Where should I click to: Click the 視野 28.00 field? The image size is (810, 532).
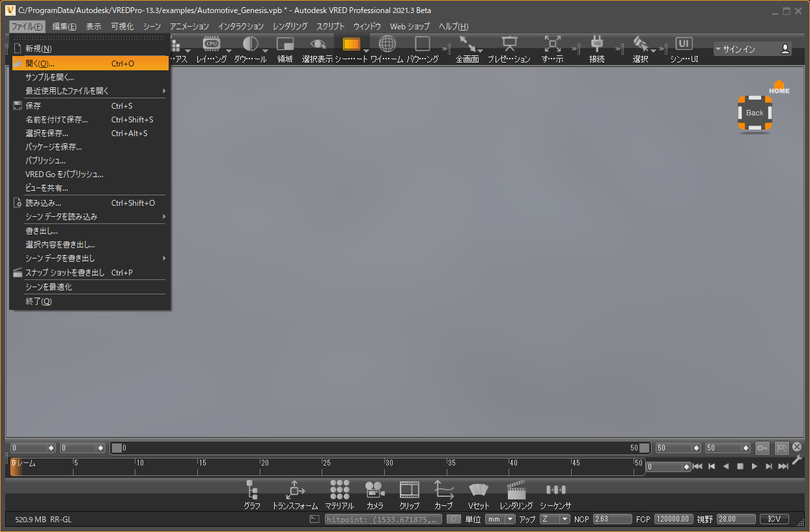point(736,519)
